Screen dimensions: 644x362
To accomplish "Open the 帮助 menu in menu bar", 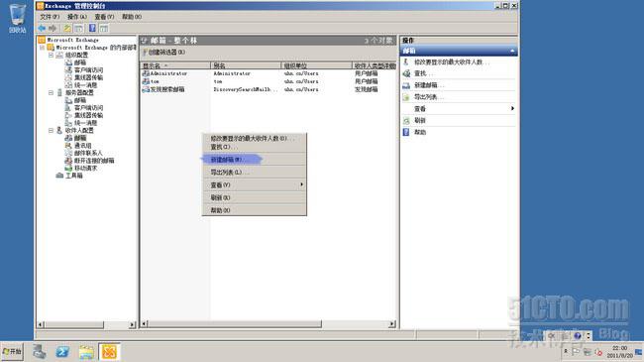I will click(132, 17).
